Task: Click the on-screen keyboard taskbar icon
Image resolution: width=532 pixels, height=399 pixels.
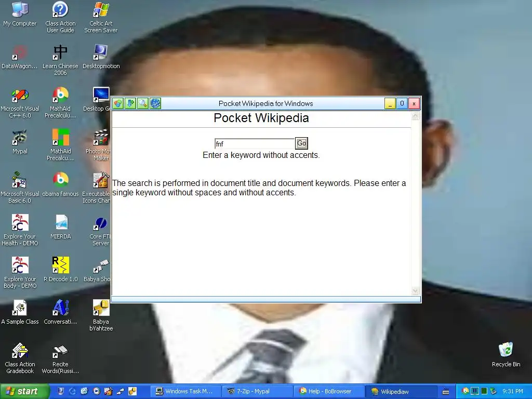Action: coord(446,392)
